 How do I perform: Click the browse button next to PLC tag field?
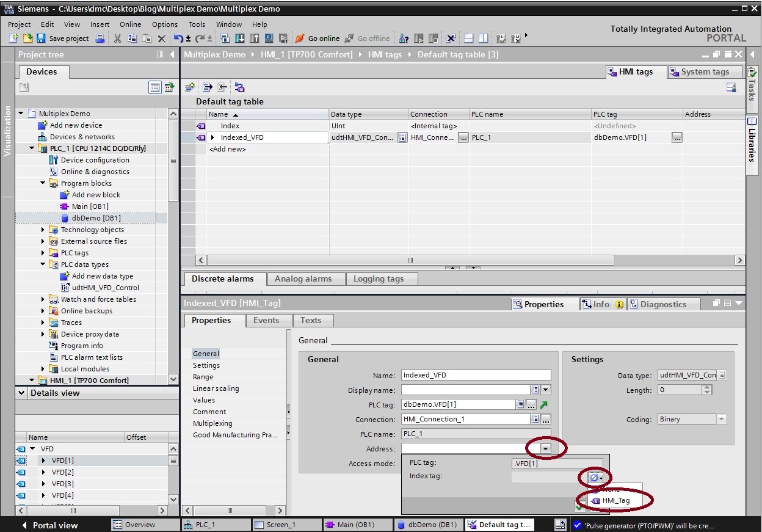click(x=532, y=404)
